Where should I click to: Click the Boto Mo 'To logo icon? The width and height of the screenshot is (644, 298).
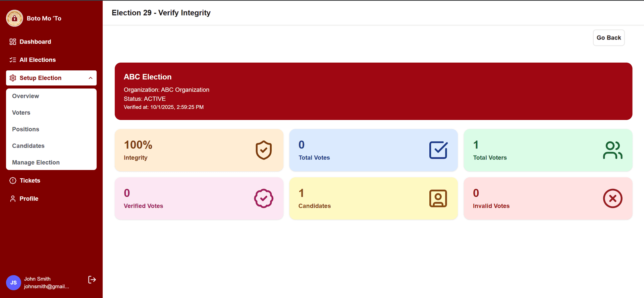pos(14,18)
